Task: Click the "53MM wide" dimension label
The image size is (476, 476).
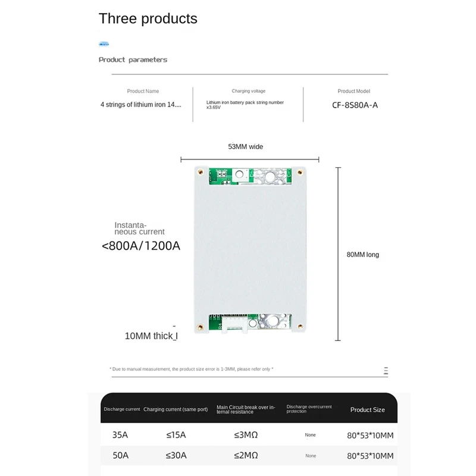Action: pyautogui.click(x=245, y=146)
